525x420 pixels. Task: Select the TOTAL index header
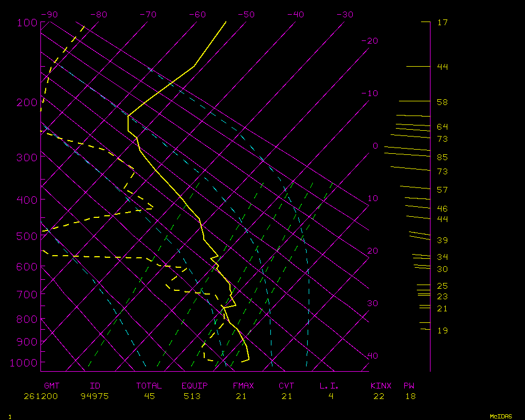click(x=149, y=386)
